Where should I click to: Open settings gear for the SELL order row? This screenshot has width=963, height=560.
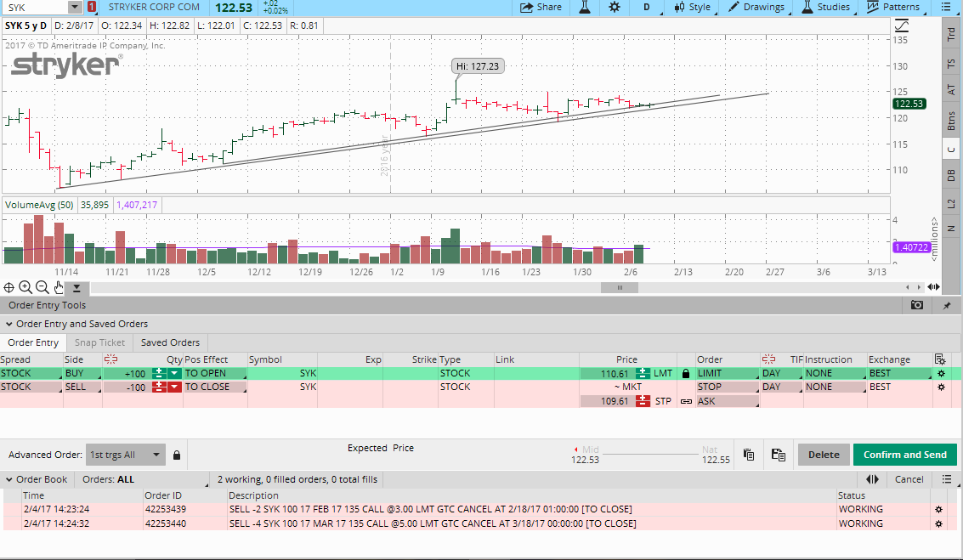[x=941, y=387]
